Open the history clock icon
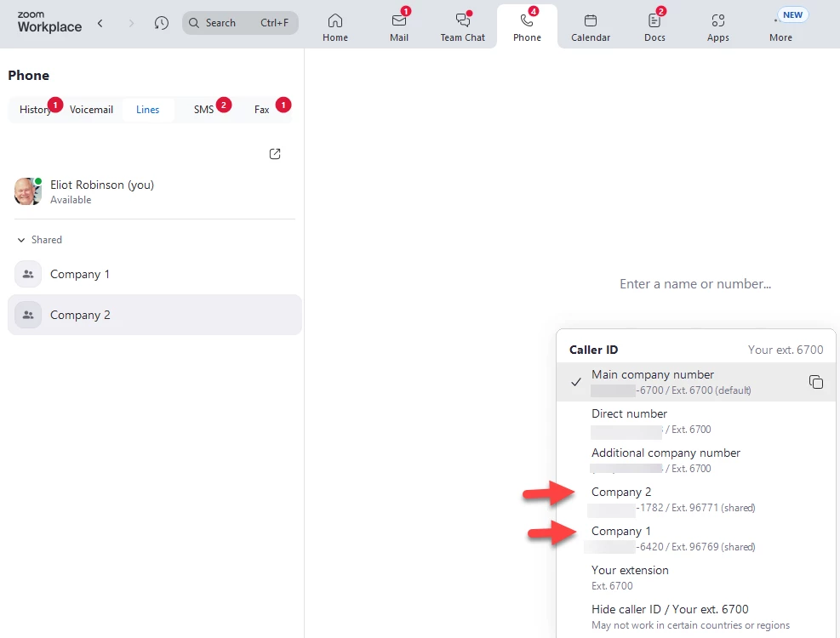The image size is (840, 638). coord(161,23)
